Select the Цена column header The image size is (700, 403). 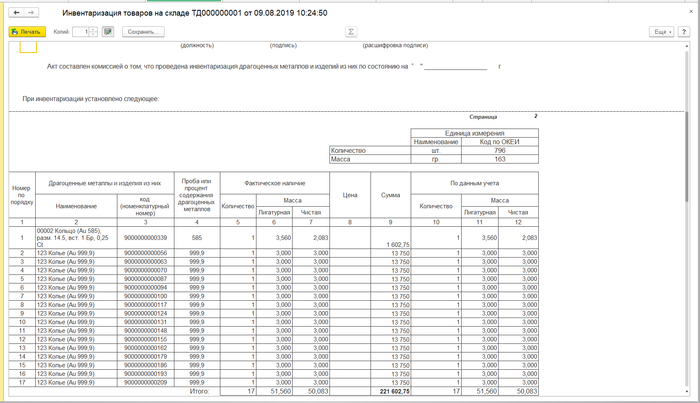click(x=350, y=195)
